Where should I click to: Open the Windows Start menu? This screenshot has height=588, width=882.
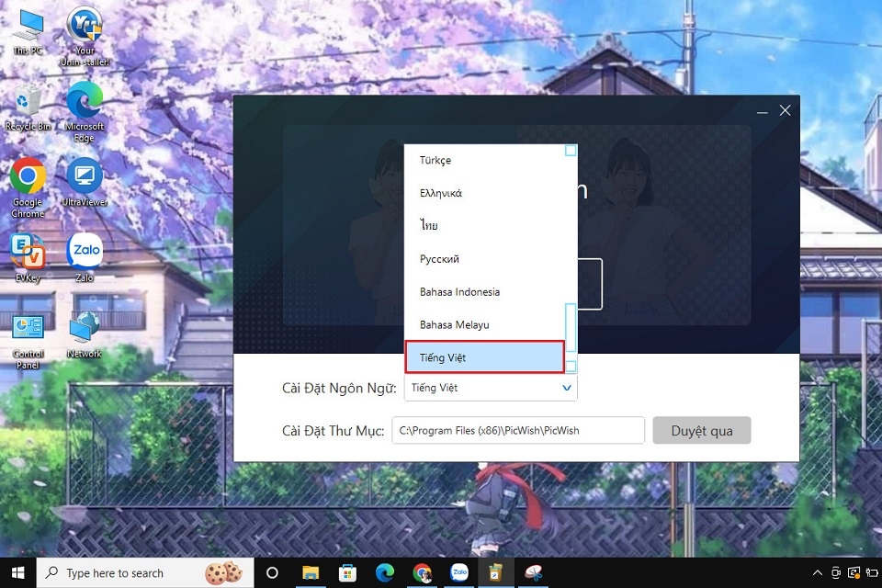pos(18,572)
